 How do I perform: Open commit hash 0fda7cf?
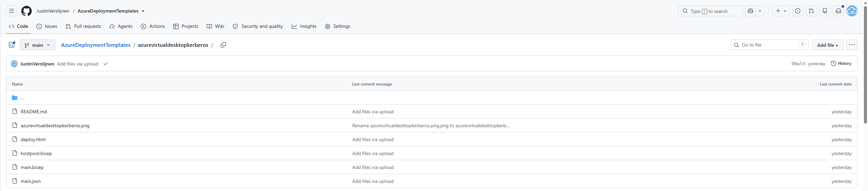pyautogui.click(x=798, y=64)
